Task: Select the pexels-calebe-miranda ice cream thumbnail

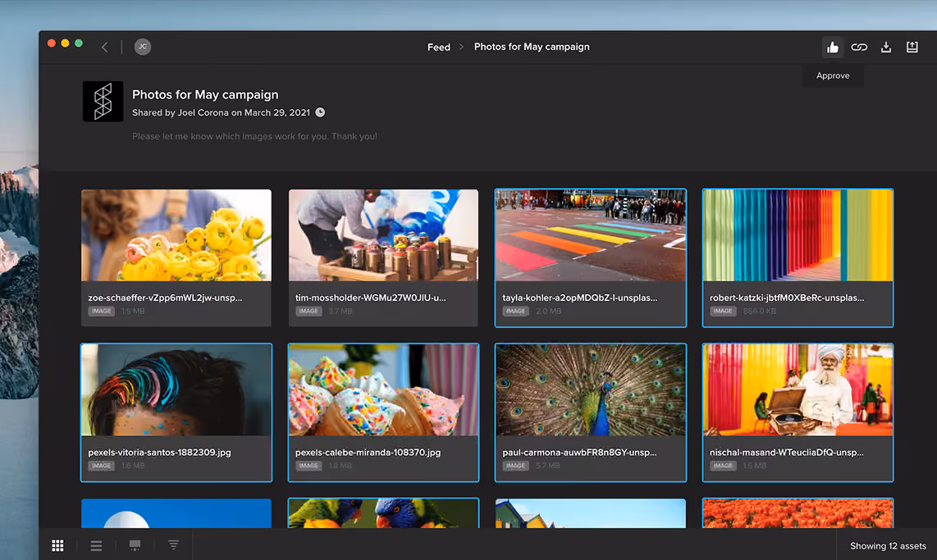Action: coord(383,389)
